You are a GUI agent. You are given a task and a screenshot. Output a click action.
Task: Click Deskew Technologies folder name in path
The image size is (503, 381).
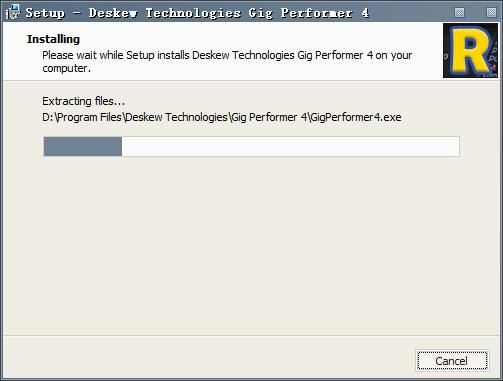coord(176,117)
